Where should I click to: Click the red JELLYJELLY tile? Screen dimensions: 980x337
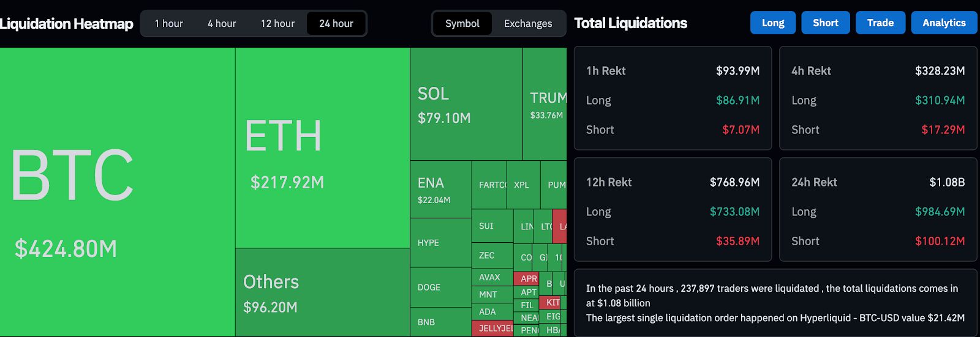492,328
